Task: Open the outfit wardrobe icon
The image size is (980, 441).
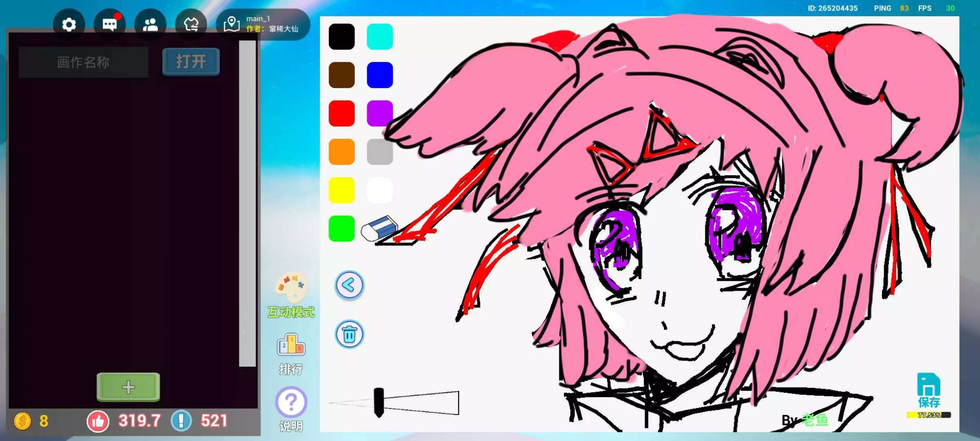Action: pos(191,25)
